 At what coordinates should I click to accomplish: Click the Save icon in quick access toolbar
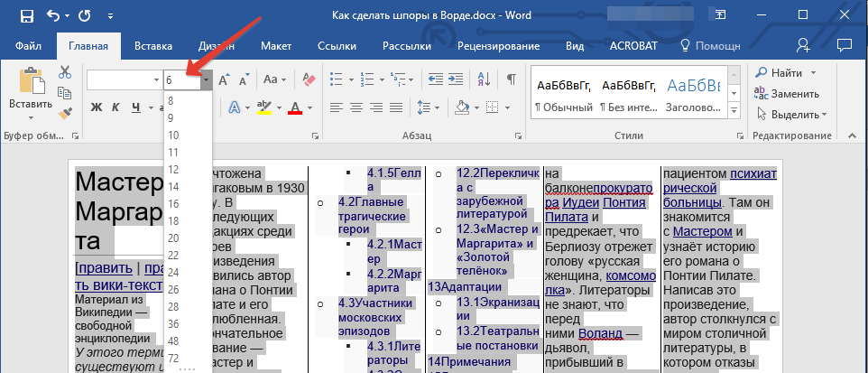point(27,16)
